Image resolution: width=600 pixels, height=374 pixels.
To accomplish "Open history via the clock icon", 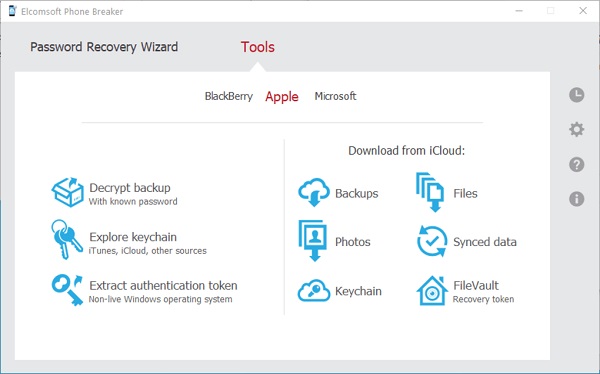I will pyautogui.click(x=576, y=95).
